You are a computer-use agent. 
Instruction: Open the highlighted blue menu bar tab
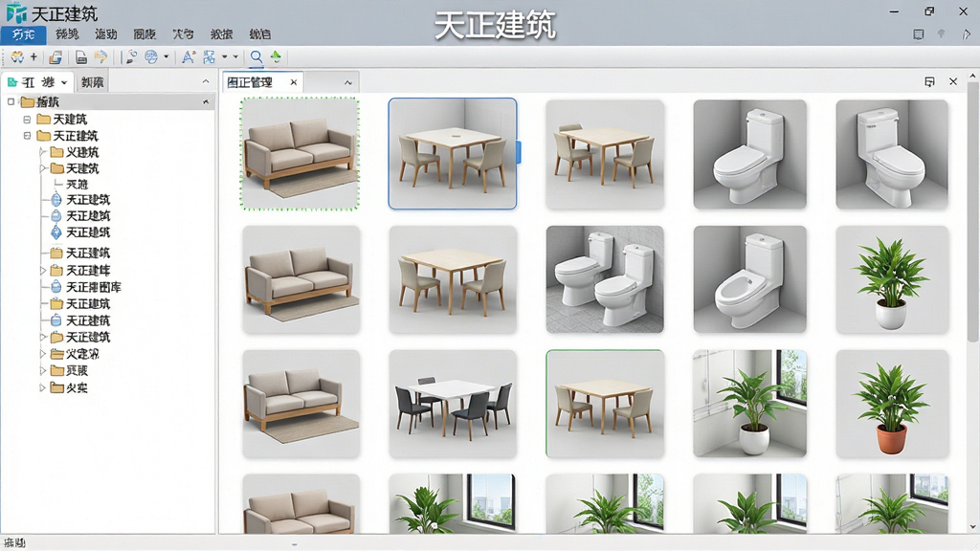23,34
